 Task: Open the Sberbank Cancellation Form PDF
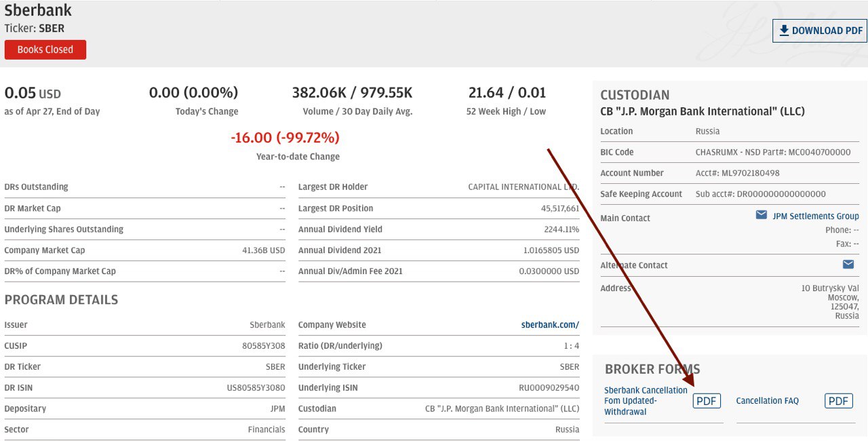(x=706, y=401)
